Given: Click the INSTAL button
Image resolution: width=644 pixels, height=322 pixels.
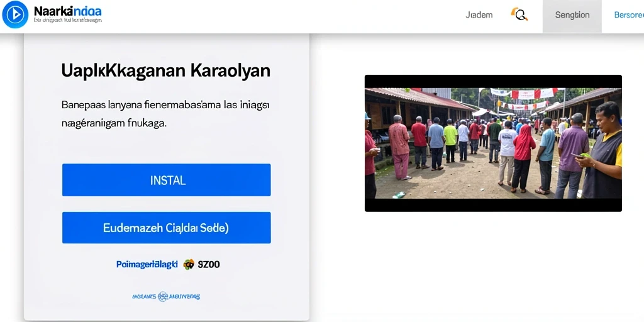Looking at the screenshot, I should pos(166,180).
